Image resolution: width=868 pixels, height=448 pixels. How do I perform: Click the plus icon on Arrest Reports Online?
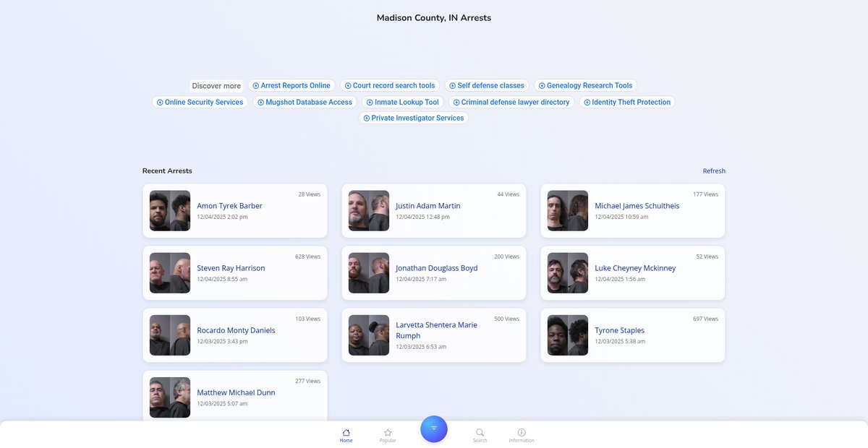pyautogui.click(x=256, y=86)
